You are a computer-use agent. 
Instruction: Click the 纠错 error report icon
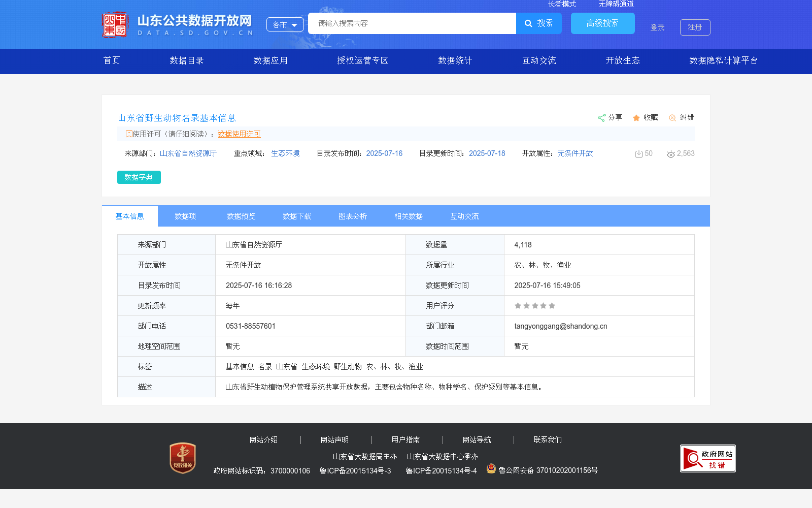(672, 118)
